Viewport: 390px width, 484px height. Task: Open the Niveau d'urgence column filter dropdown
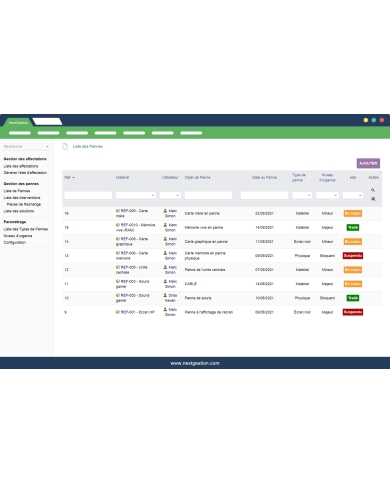[327, 195]
